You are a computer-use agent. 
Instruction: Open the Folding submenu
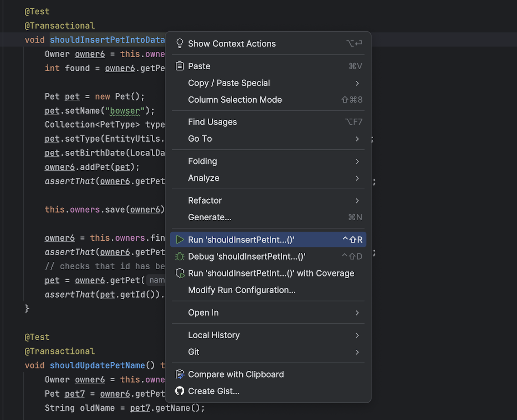point(203,161)
